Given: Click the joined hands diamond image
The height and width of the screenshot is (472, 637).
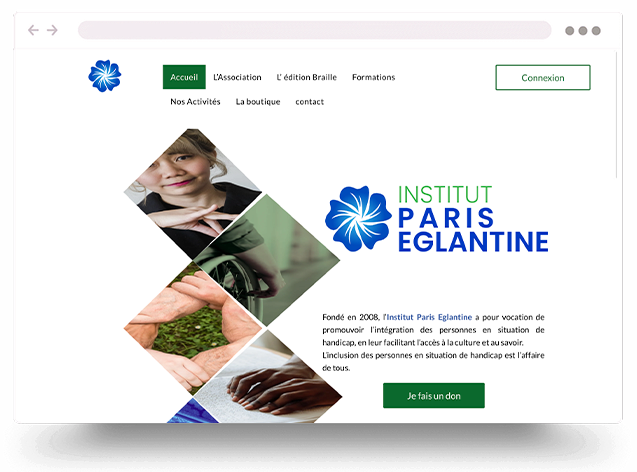Looking at the screenshot, I should click(193, 328).
